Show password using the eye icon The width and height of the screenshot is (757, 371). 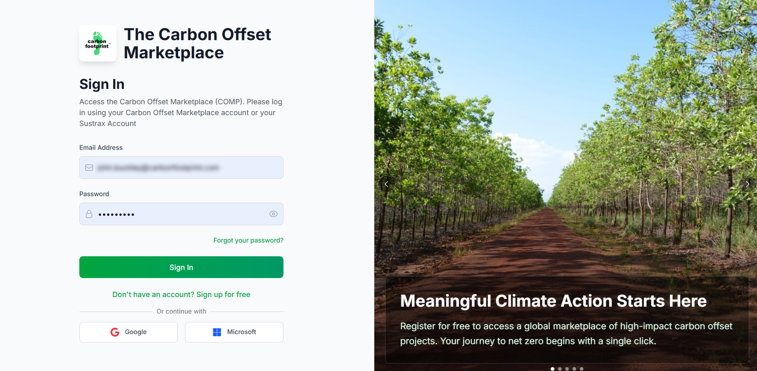click(273, 214)
